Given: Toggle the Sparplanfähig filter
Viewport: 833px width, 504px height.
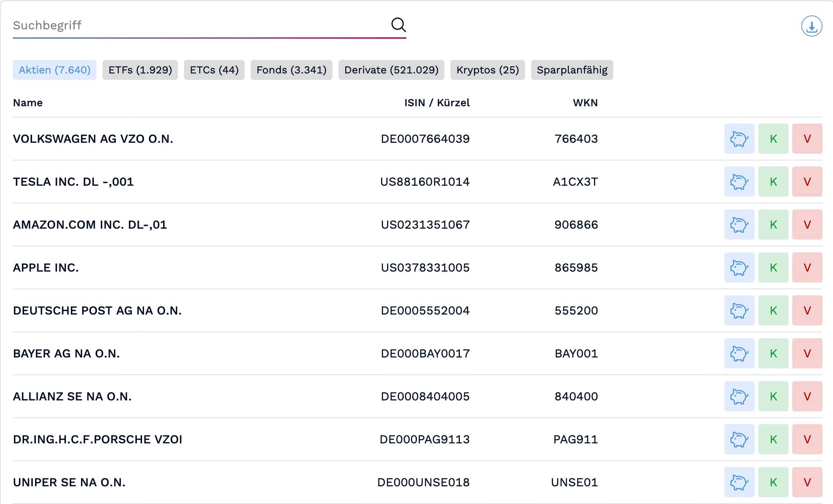Looking at the screenshot, I should 571,70.
